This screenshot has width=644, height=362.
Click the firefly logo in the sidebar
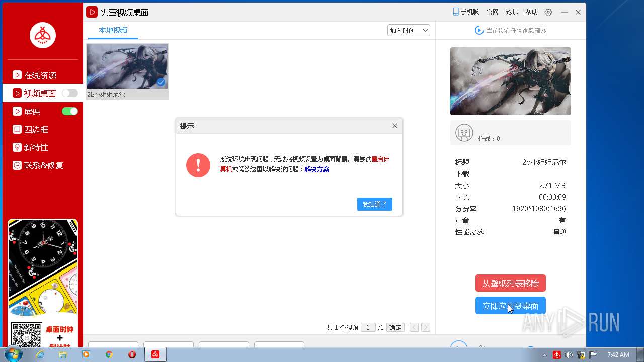[43, 35]
